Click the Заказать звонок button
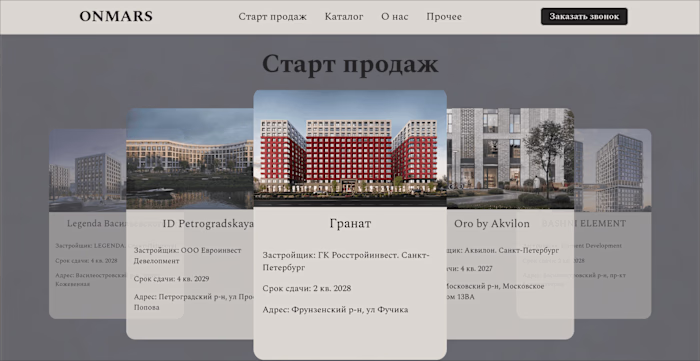Screen dimensions: 700x361 pyautogui.click(x=584, y=17)
